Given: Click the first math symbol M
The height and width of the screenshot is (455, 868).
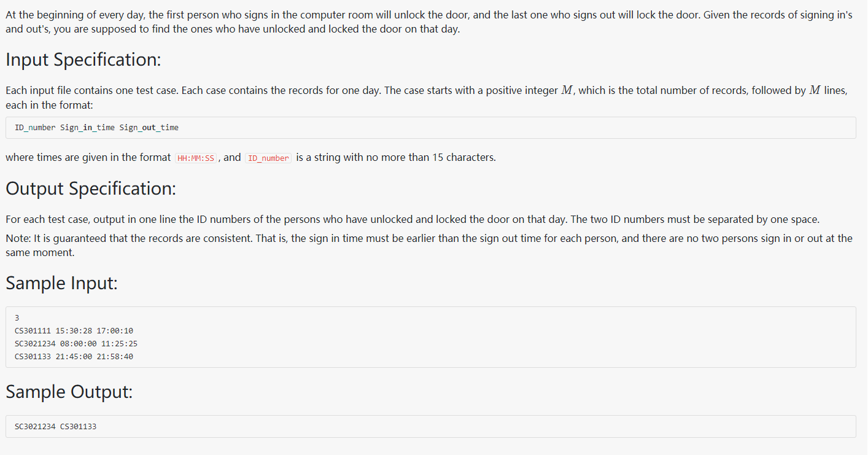Looking at the screenshot, I should pyautogui.click(x=568, y=90).
